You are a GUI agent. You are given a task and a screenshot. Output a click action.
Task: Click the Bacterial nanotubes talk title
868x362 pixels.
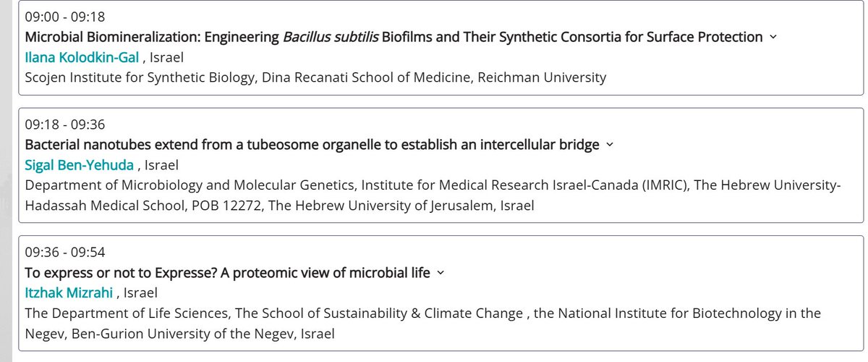312,145
